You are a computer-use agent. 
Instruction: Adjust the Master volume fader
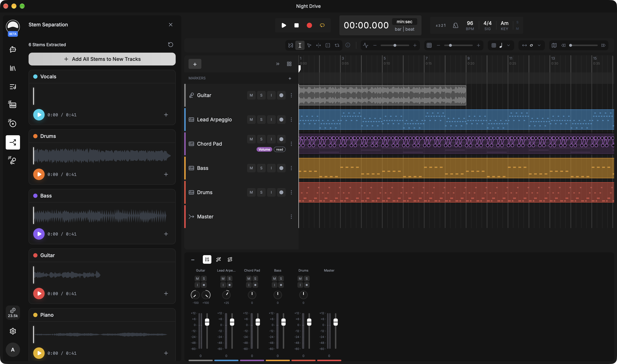335,322
